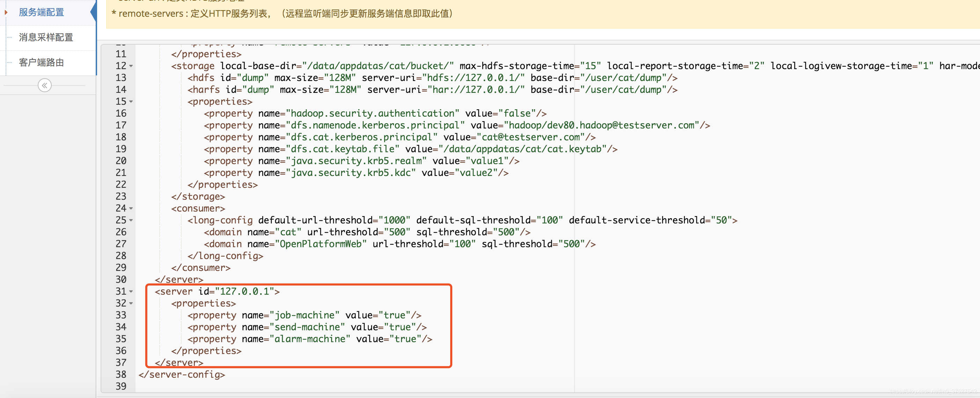Place cursor on the alarm-machine property line

(310, 339)
